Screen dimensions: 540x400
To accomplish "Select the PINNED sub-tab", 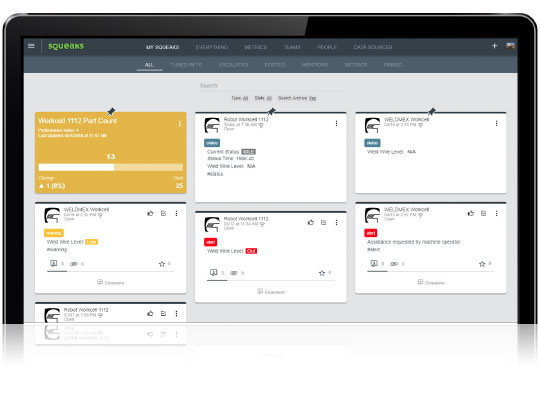I will point(393,65).
